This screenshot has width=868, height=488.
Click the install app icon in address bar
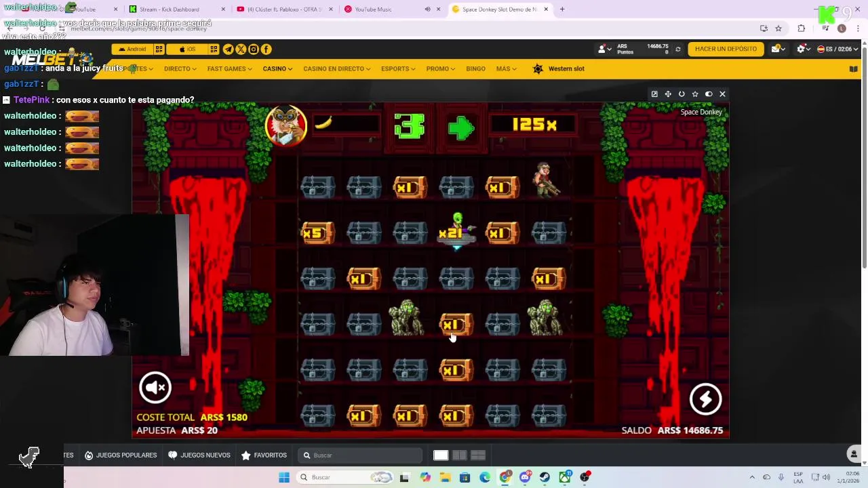pos(764,28)
